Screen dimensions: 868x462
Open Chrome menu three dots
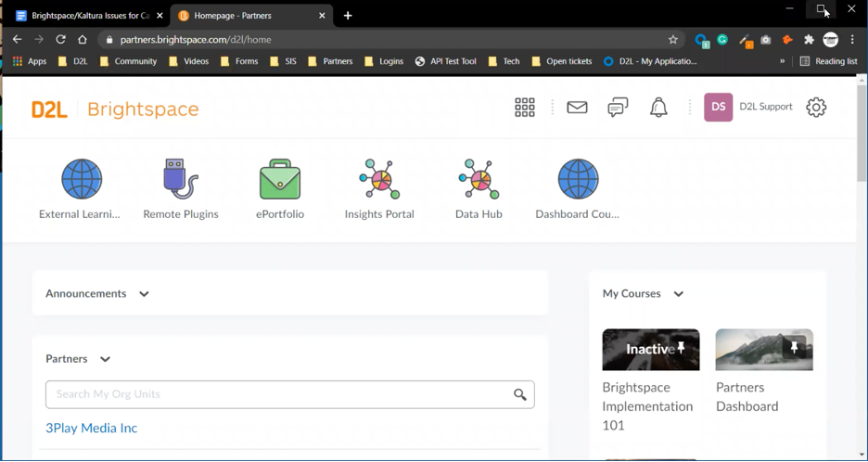(x=852, y=39)
